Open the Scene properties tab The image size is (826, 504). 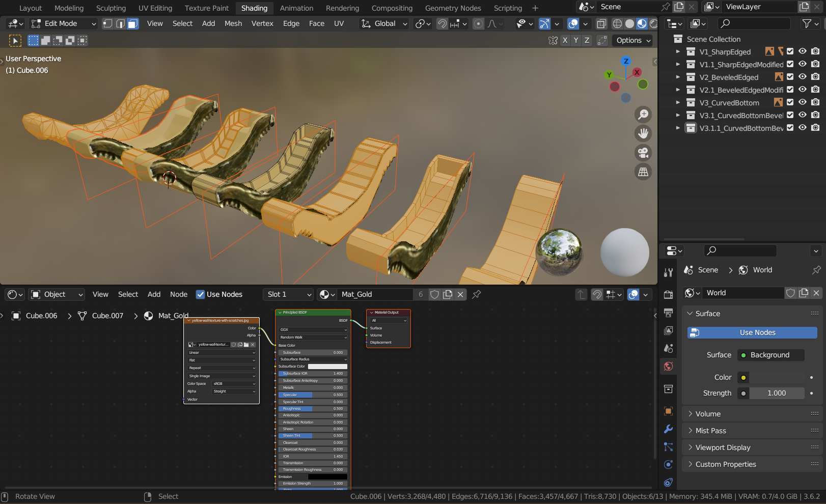point(669,348)
